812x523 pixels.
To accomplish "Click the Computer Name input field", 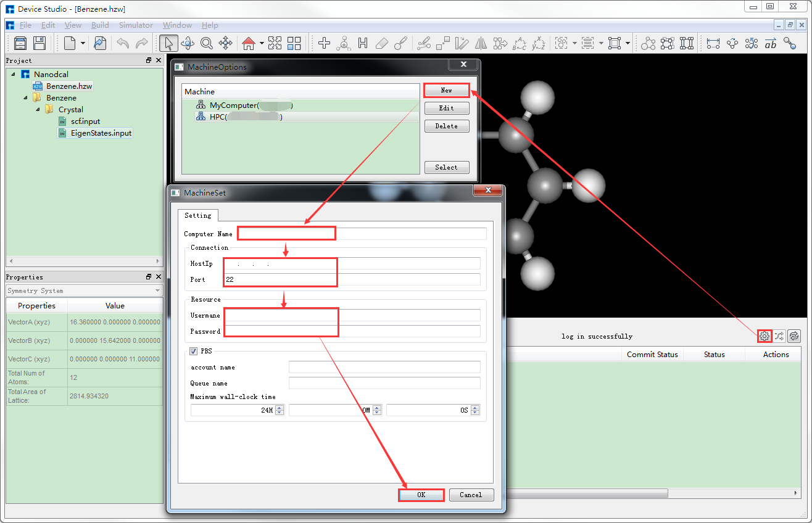I will [362, 234].
